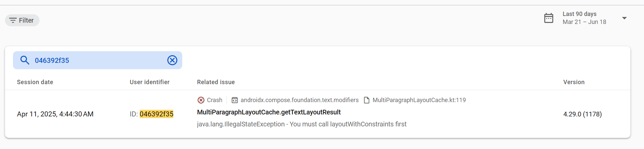Expand the Last 90 days dropdown arrow
The width and height of the screenshot is (644, 149).
(x=624, y=18)
